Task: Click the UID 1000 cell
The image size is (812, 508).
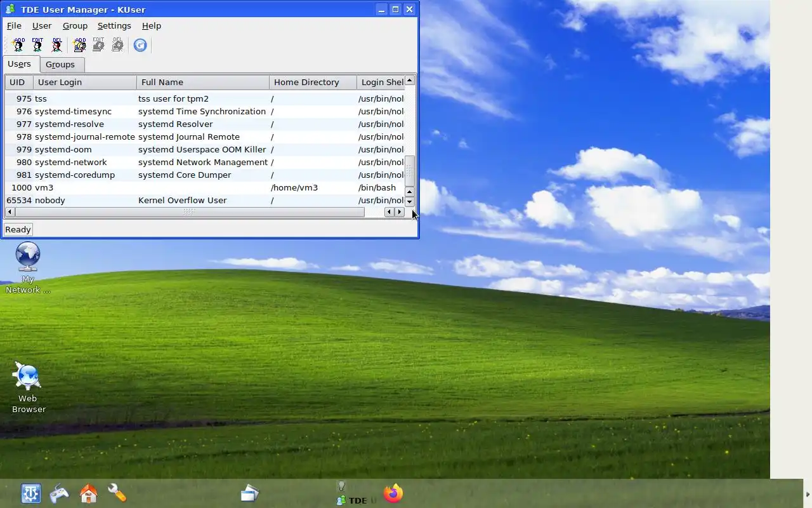Action: pos(21,188)
